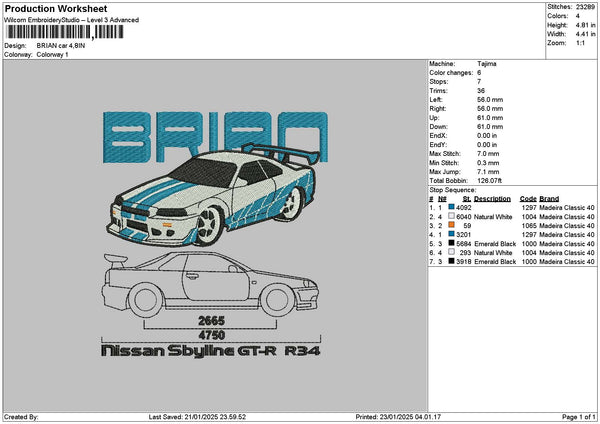Screen dimensions: 600x424
Task: Click the '2665' wheelbase dimension
Action: click(211, 321)
